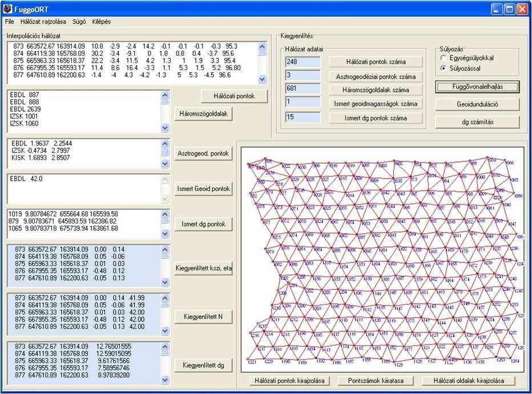Click the FuggoORT application icon in the title bar

point(7,9)
